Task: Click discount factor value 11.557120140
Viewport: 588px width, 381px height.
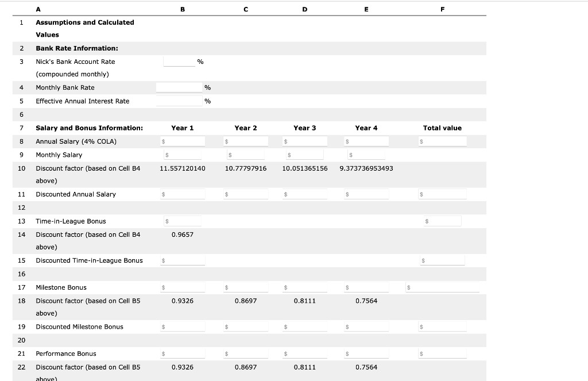Action: (183, 168)
